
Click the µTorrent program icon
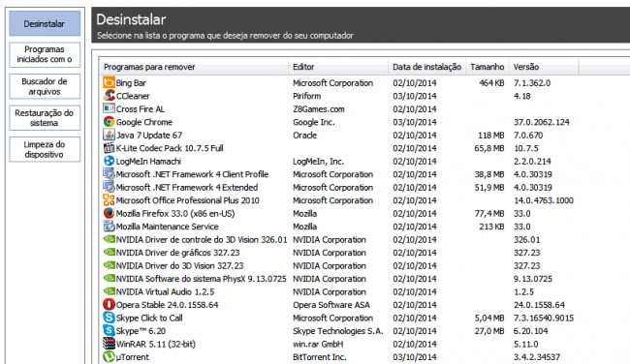[x=109, y=357]
